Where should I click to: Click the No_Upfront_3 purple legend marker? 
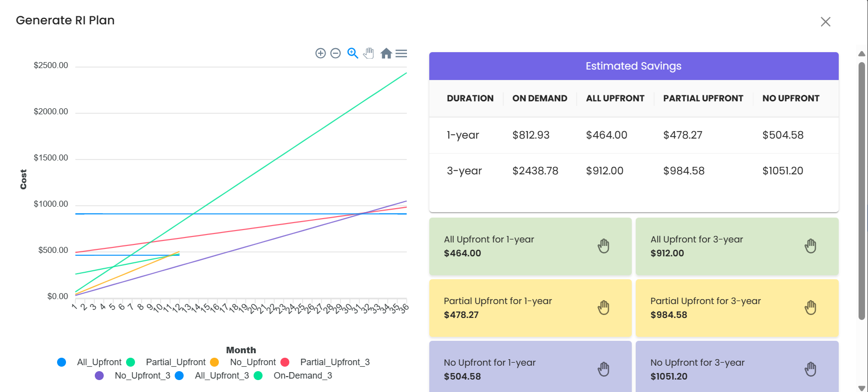[99, 376]
